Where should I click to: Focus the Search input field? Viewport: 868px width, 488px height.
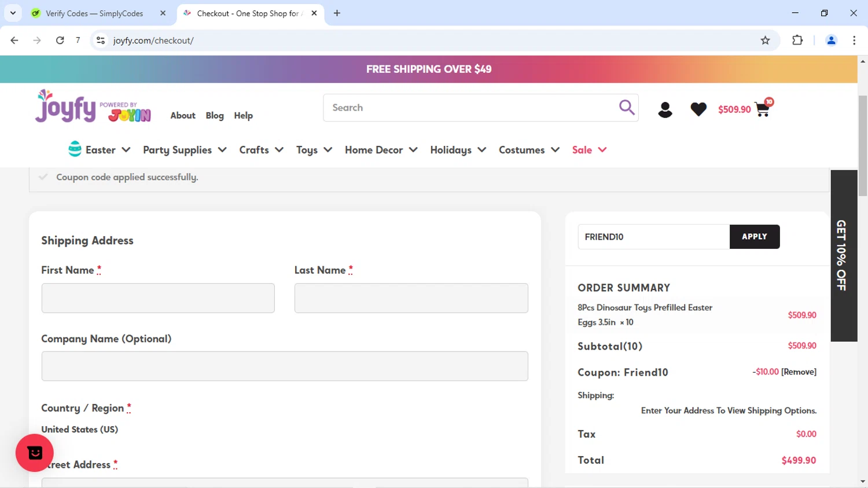tap(472, 108)
